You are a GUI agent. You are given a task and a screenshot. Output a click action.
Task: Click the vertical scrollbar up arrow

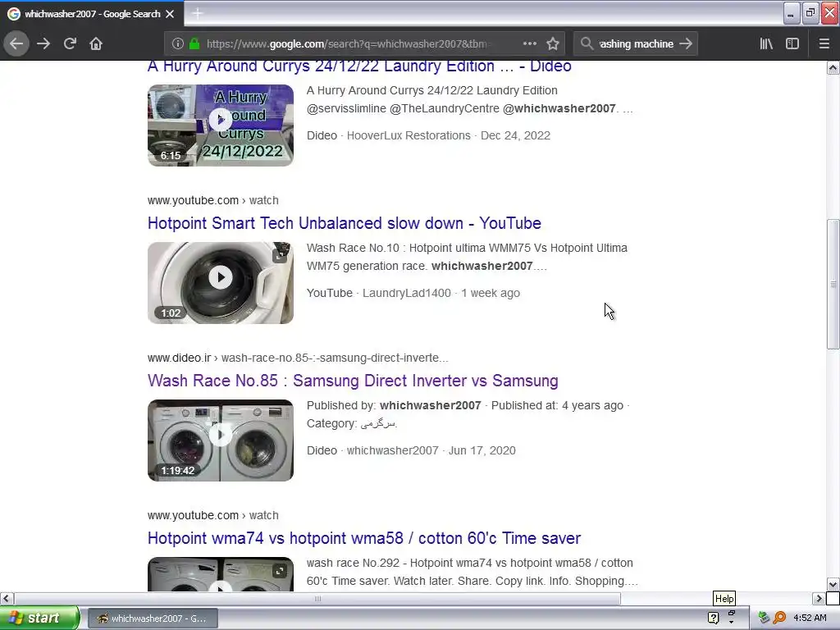pyautogui.click(x=833, y=67)
